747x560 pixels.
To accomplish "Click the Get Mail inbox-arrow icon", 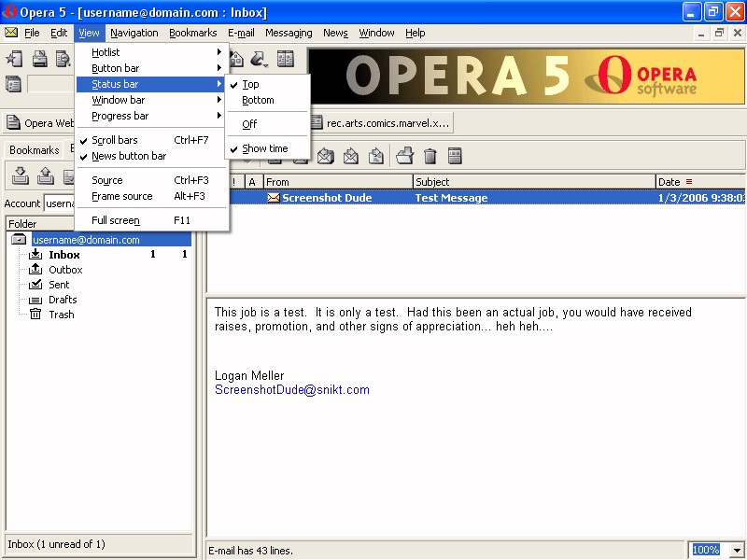I will [x=20, y=175].
